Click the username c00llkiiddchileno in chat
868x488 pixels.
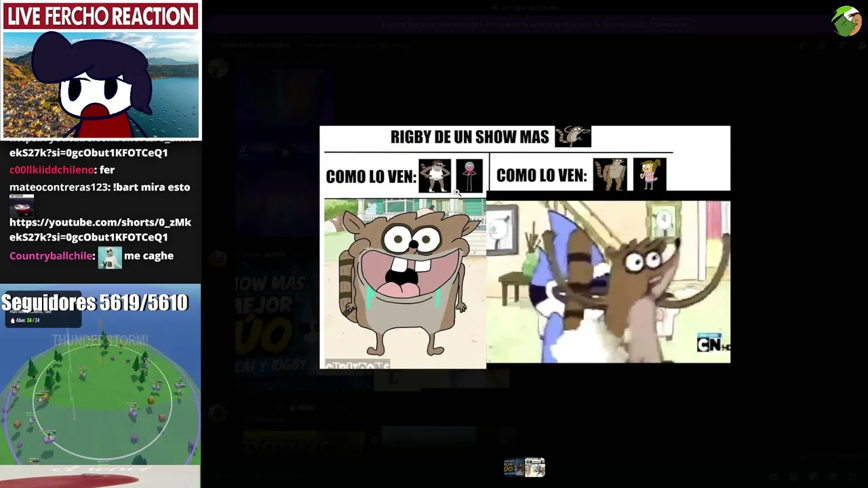[52, 170]
